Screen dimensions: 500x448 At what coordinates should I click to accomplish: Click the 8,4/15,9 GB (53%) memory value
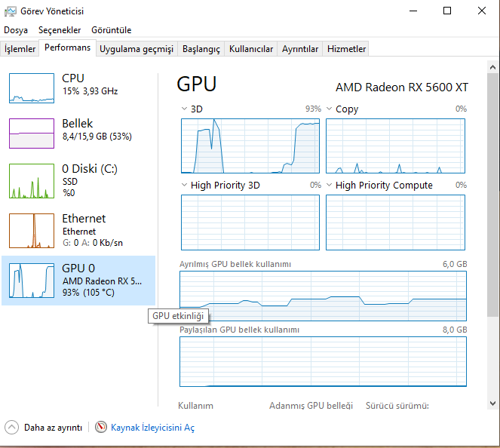tap(97, 137)
